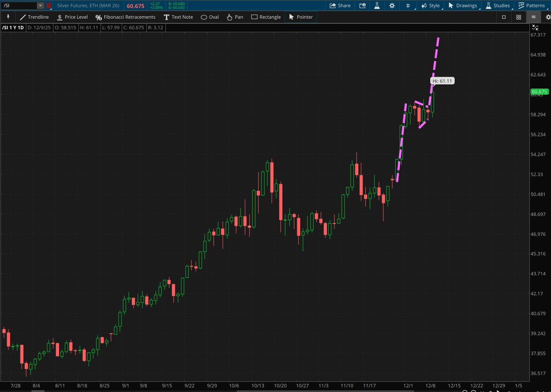Screen dimensions: 551x392
Task: Click the red symbol link color indicator
Action: 49,6
